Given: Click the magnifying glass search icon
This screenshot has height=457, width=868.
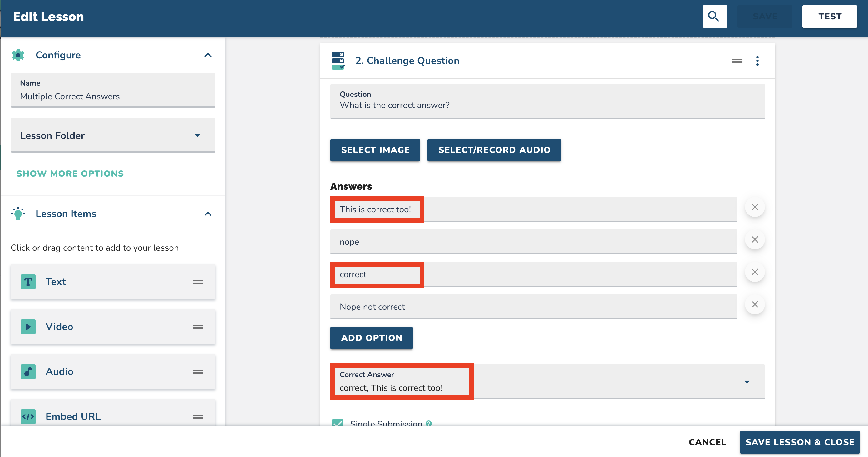Looking at the screenshot, I should [x=714, y=16].
